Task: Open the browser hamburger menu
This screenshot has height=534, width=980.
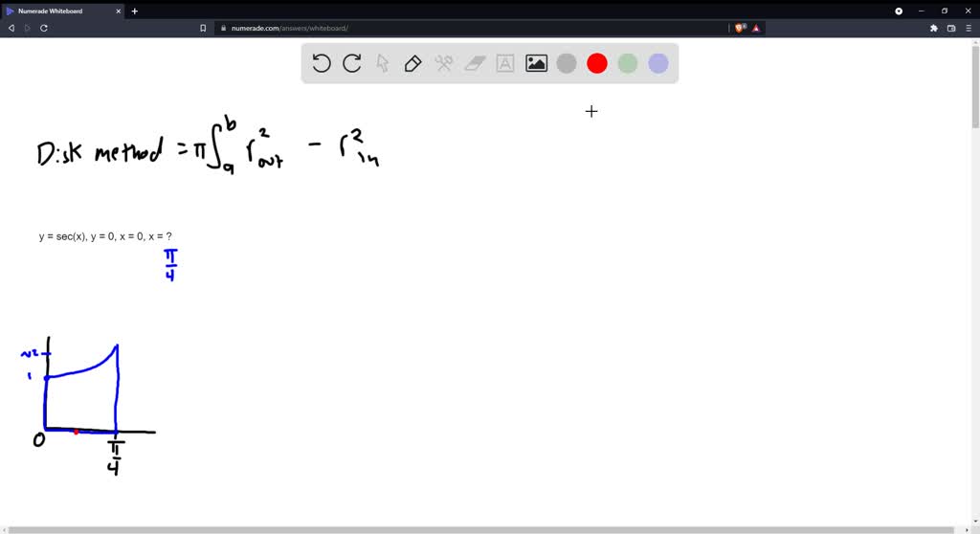Action: point(968,29)
